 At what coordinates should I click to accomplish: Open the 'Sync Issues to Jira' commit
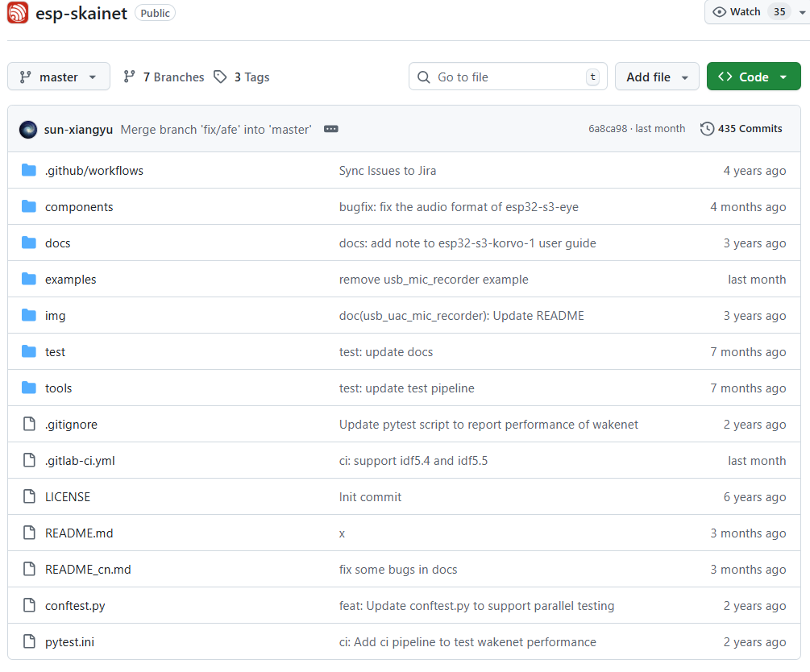pyautogui.click(x=388, y=171)
